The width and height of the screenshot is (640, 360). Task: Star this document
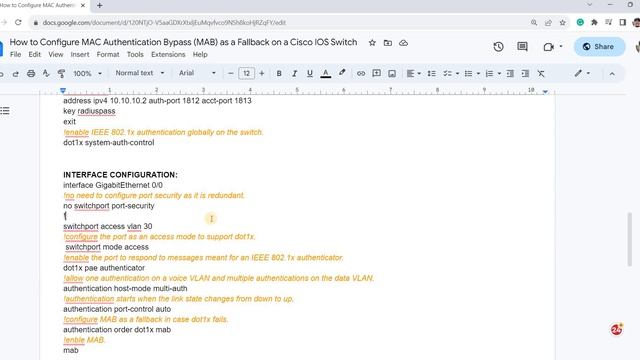pyautogui.click(x=372, y=43)
